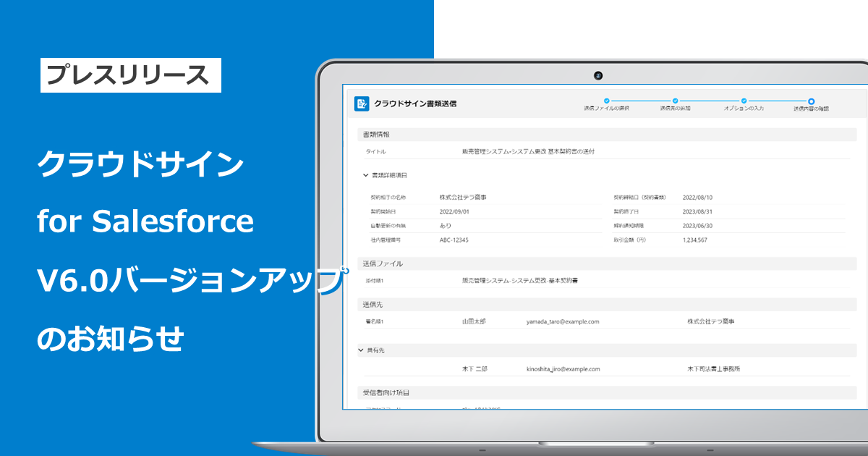Image resolution: width=868 pixels, height=456 pixels.
Task: Collapse the 共有先 section chevron
Action: click(361, 350)
